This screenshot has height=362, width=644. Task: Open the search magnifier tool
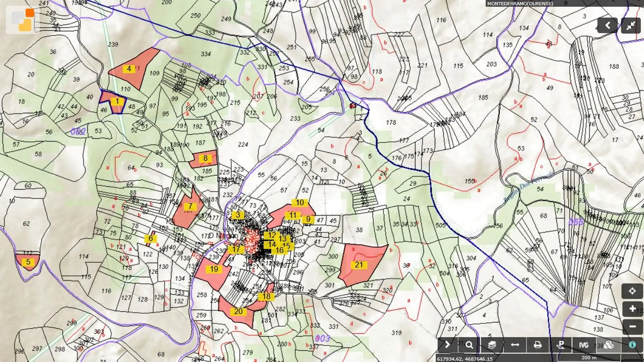(469, 345)
